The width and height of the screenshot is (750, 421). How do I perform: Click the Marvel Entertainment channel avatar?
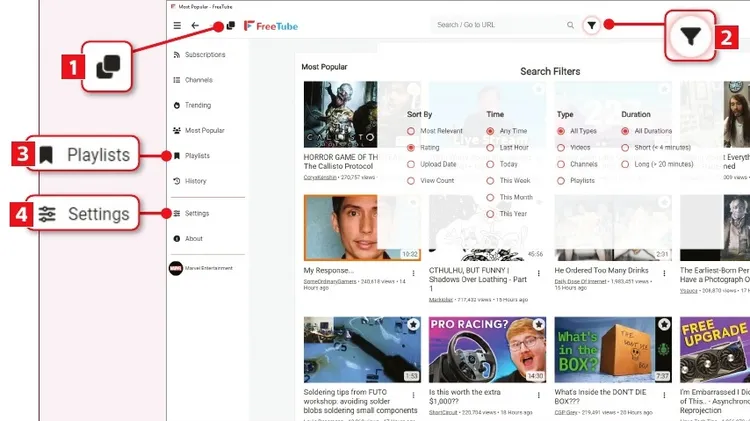[176, 268]
